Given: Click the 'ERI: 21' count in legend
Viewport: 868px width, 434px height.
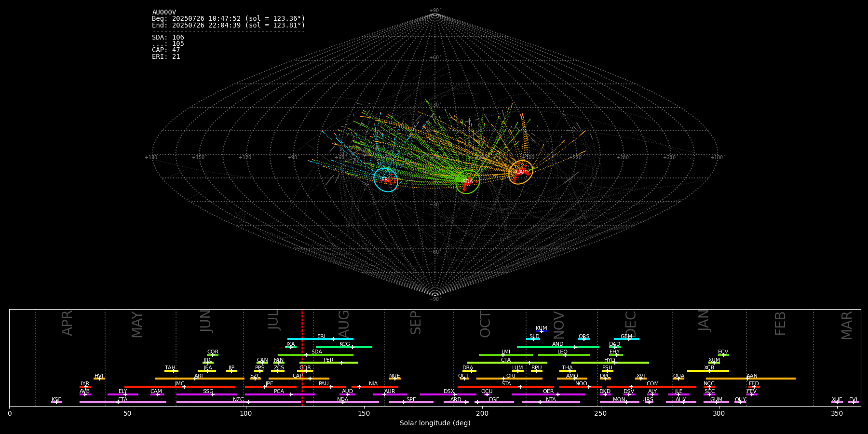Looking at the screenshot, I should [166, 57].
